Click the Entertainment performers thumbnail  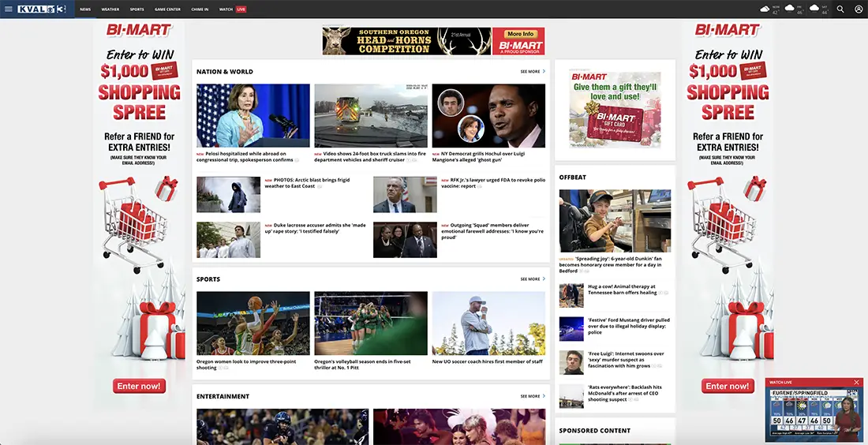coord(459,427)
